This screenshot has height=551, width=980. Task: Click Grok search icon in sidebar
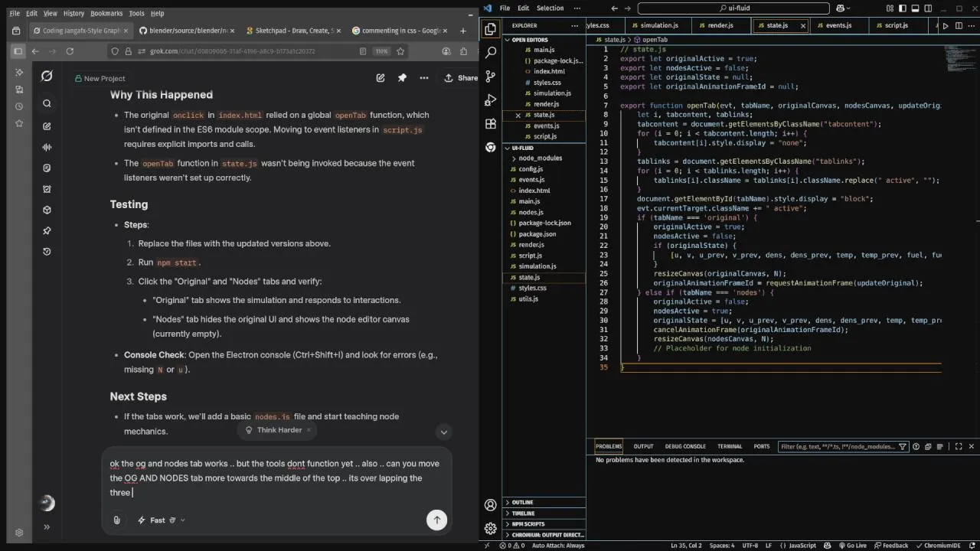[x=47, y=103]
